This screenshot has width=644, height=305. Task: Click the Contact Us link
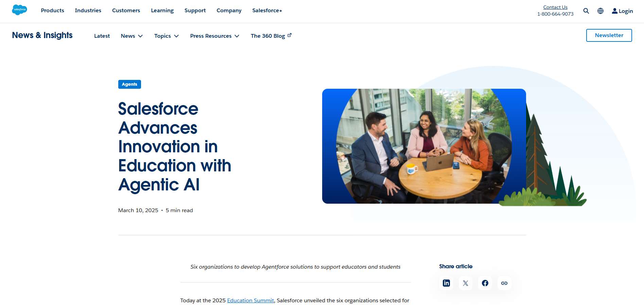555,7
